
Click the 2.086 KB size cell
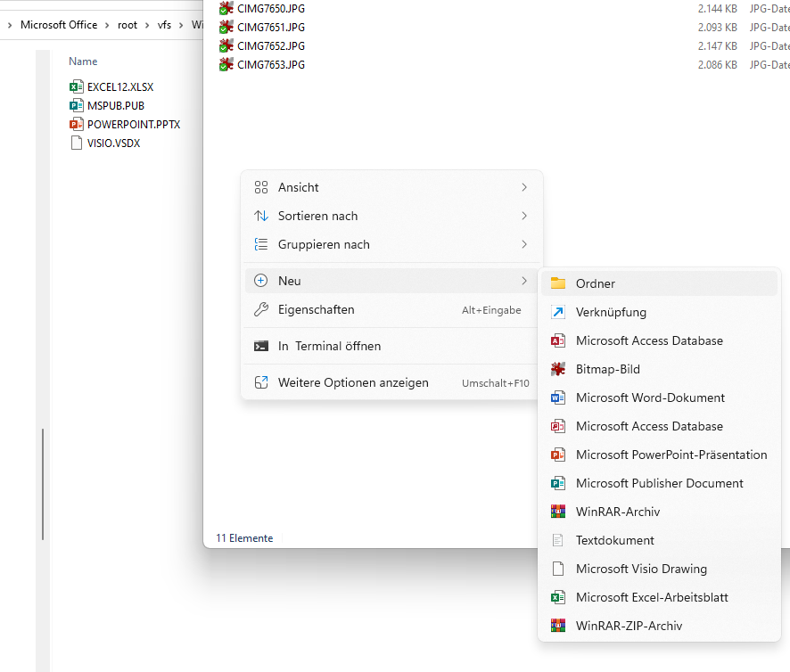718,64
